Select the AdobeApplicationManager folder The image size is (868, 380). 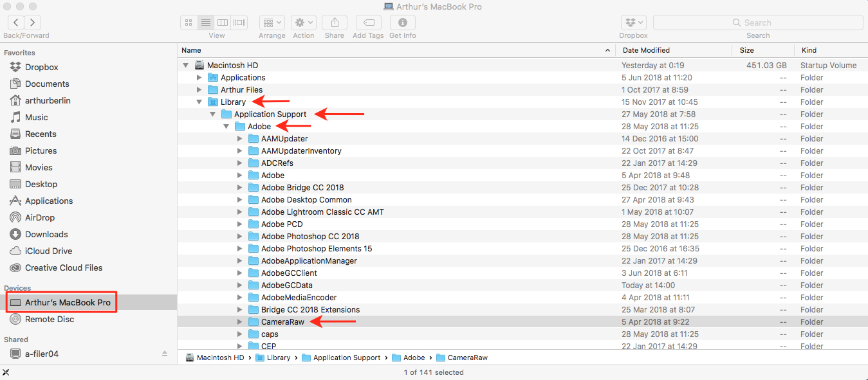click(x=522, y=260)
